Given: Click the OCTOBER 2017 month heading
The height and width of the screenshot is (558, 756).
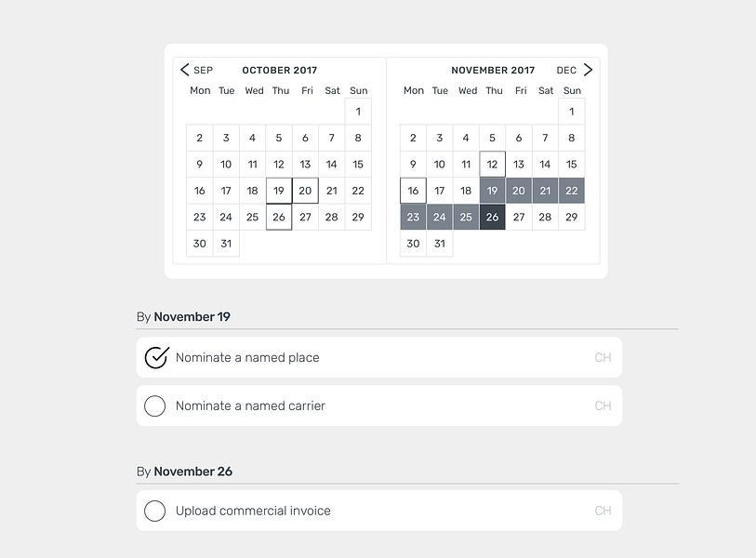Looking at the screenshot, I should (x=280, y=71).
